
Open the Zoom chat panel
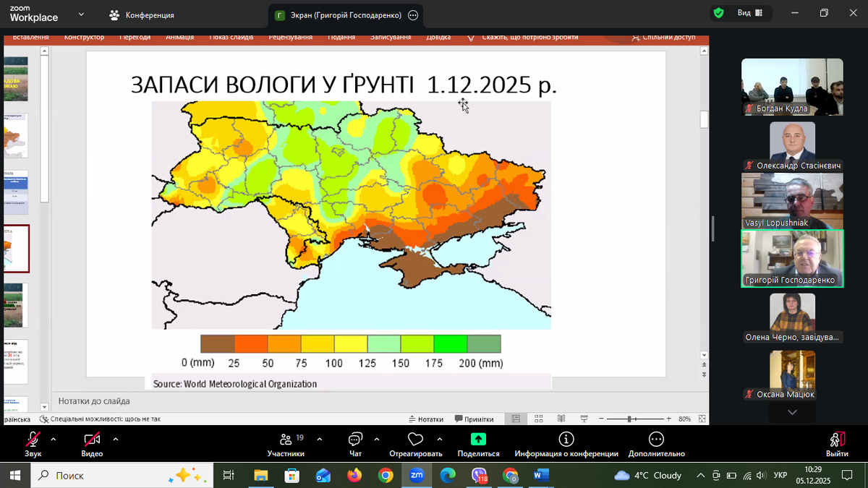click(355, 440)
